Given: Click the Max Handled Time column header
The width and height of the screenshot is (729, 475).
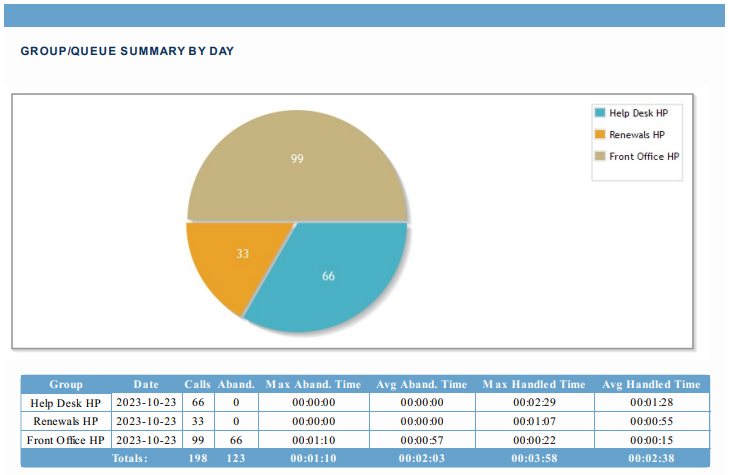Looking at the screenshot, I should click(534, 384).
